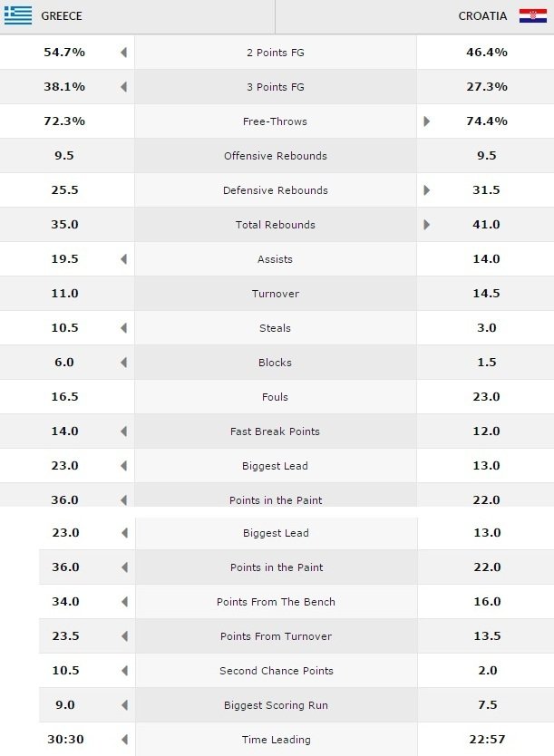This screenshot has height=756, width=554.
Task: Click the Croatia flag icon
Action: coord(533,16)
